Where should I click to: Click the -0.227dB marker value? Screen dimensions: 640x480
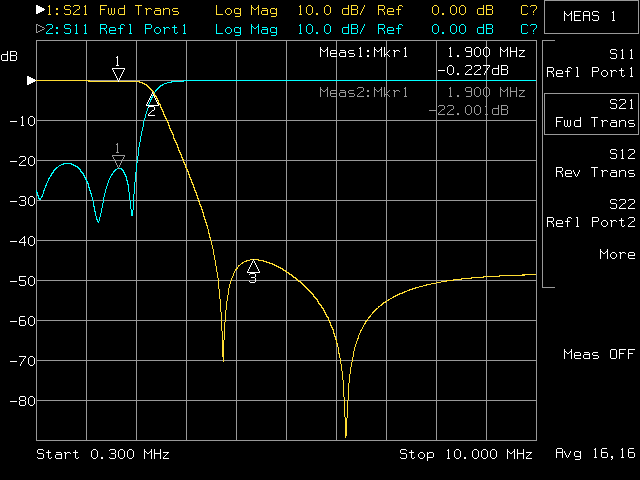click(473, 71)
